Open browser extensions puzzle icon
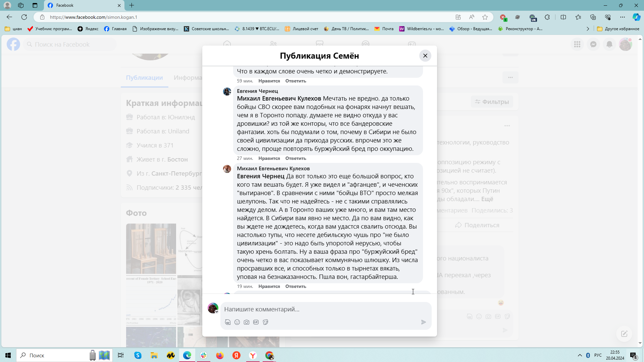The height and width of the screenshot is (362, 644). pyautogui.click(x=547, y=17)
